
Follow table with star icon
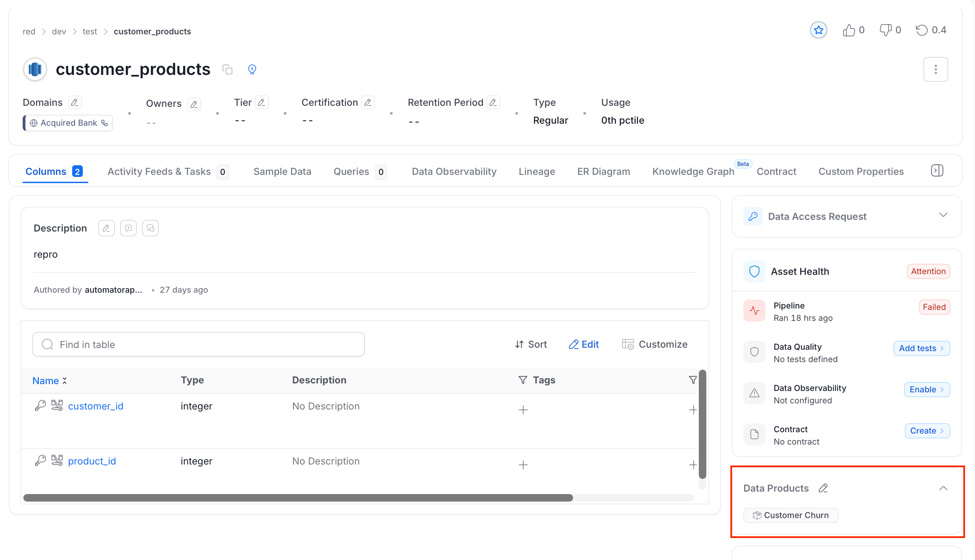pos(818,30)
